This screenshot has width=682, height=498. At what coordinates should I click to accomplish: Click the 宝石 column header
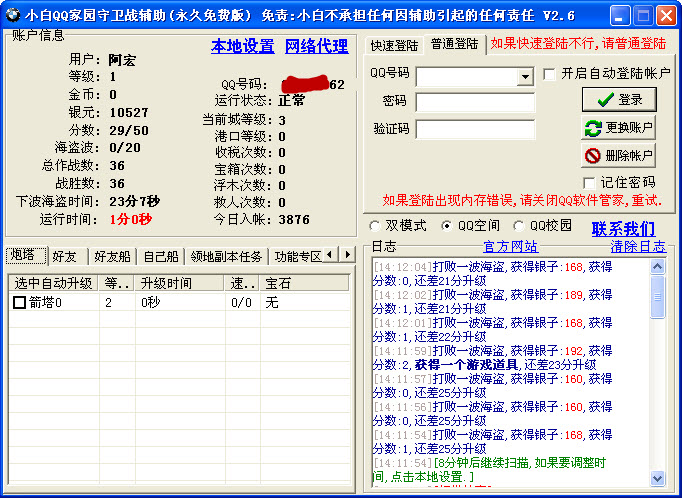click(x=304, y=284)
